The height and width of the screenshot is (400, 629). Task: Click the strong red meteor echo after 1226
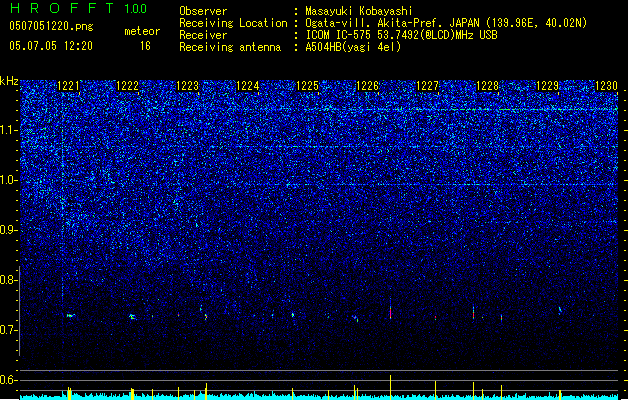(x=390, y=311)
